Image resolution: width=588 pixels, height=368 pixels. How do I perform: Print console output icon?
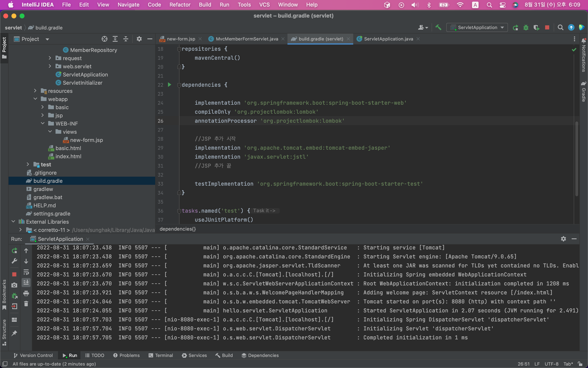[x=26, y=293]
